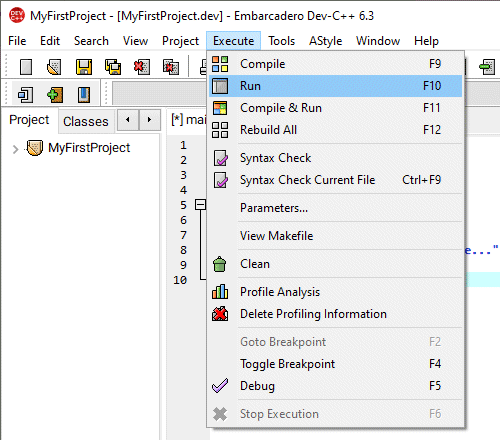500x440 pixels.
Task: Open the Project menu
Action: click(x=180, y=41)
